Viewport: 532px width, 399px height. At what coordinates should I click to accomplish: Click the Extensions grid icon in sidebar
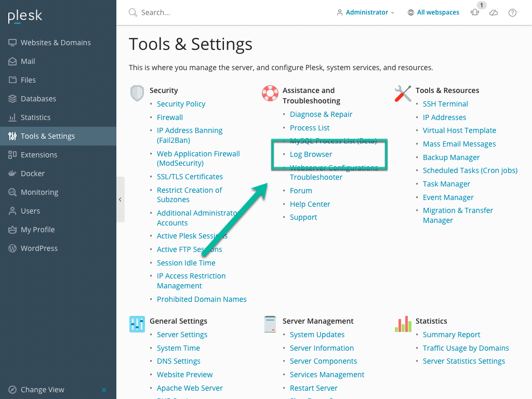coord(12,155)
